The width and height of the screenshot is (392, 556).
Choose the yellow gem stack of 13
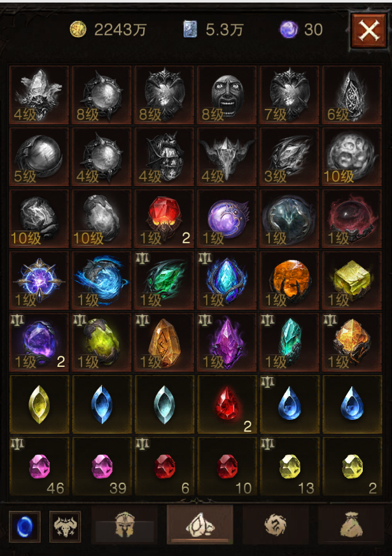(290, 466)
